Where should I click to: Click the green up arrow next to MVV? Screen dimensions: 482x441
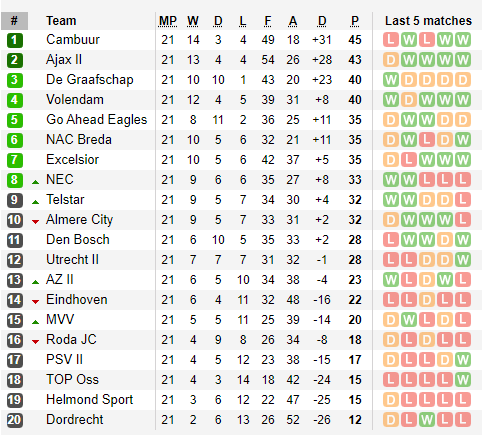(x=35, y=322)
